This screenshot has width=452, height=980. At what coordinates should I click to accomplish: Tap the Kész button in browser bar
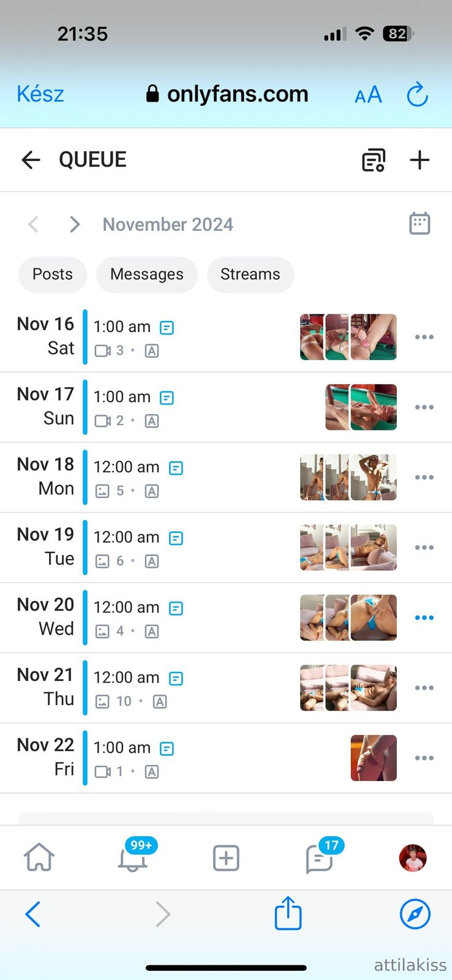(x=40, y=94)
